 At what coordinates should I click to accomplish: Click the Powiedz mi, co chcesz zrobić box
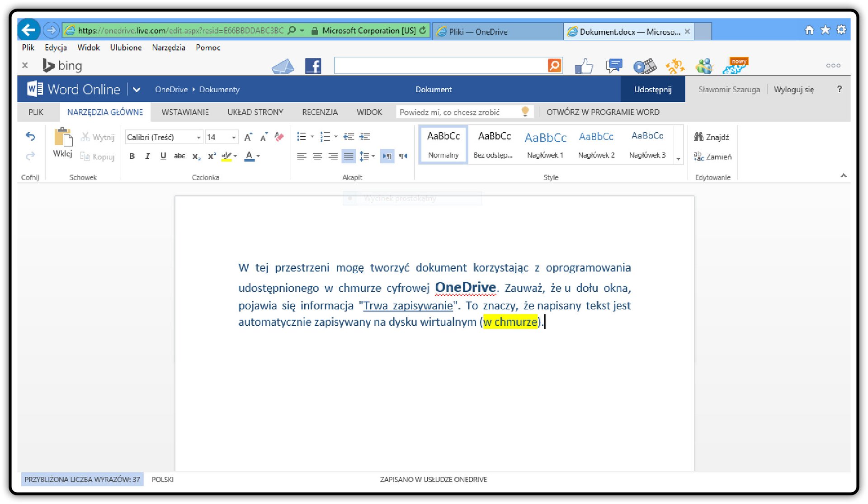[x=464, y=112]
